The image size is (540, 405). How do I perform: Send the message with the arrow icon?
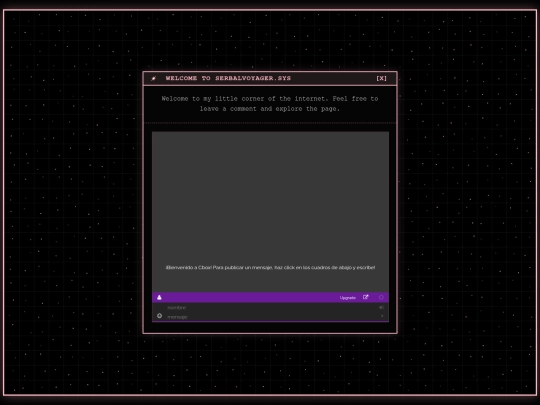(382, 316)
